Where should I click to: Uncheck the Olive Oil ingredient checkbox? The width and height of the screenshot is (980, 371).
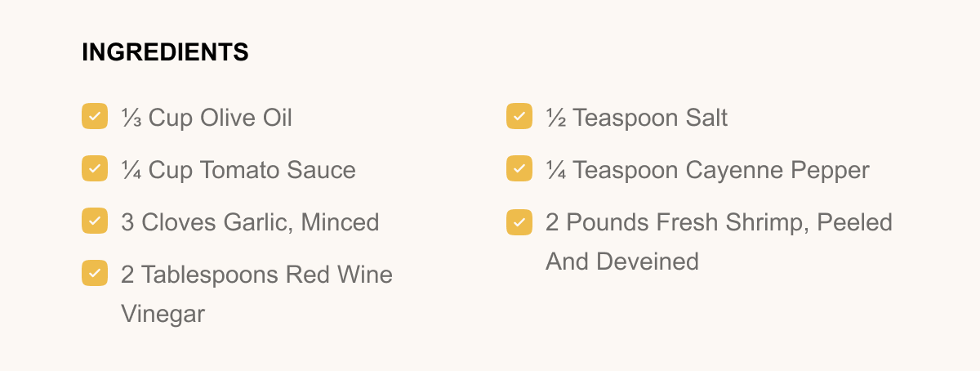95,116
